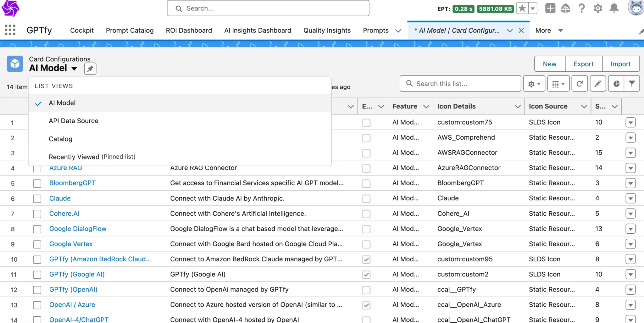Screen dimensions: 644x323
Task: Open the Prompt Catalog tab
Action: [130, 30]
